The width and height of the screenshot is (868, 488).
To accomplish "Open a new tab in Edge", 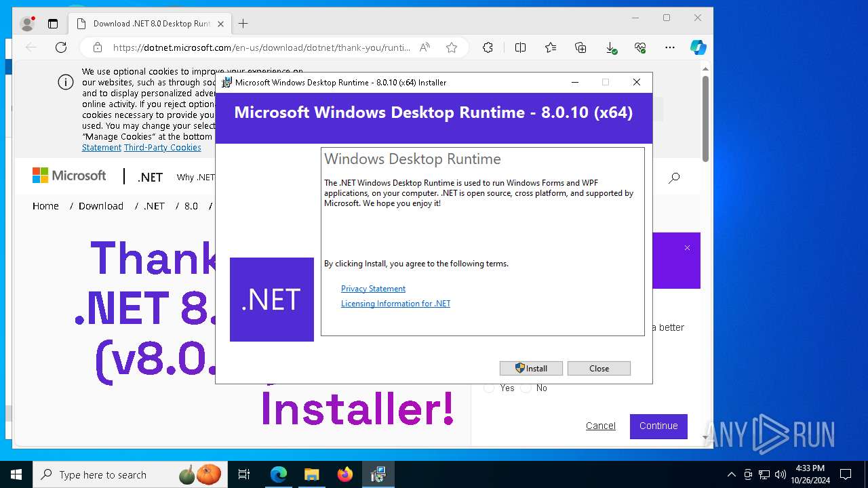I will coord(243,24).
